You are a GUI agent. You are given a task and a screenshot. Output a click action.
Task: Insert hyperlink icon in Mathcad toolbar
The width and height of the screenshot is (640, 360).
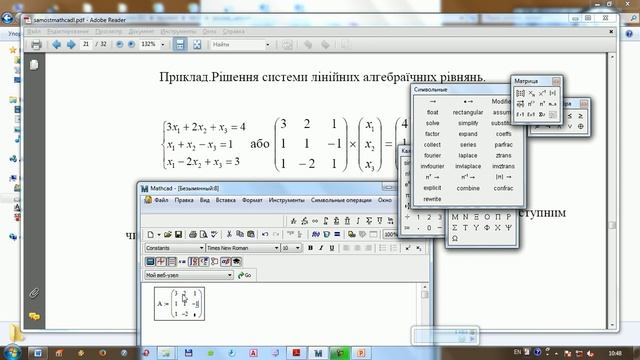click(351, 234)
